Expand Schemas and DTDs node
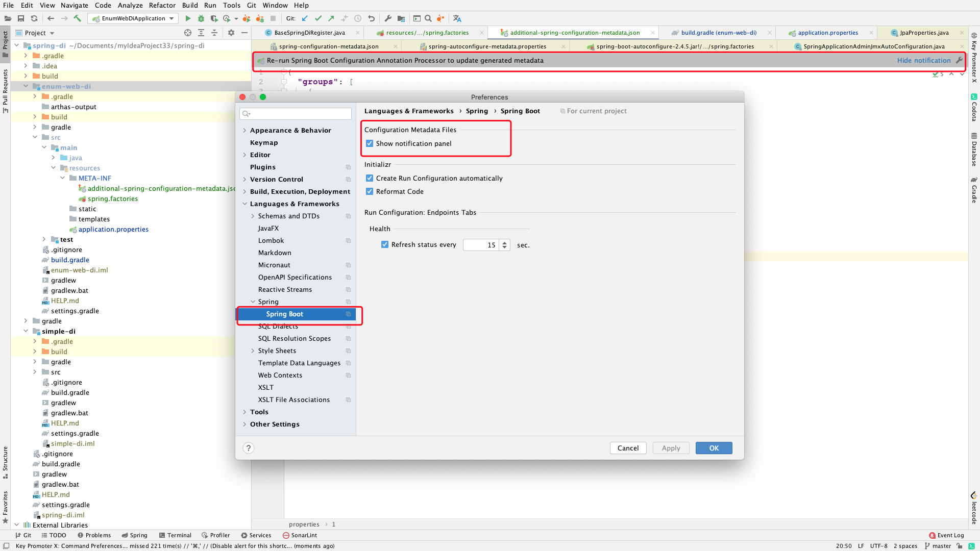The image size is (980, 551). [253, 216]
